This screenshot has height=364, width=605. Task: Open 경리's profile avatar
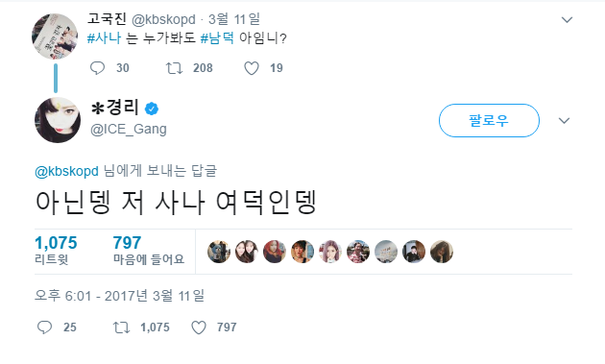58,120
